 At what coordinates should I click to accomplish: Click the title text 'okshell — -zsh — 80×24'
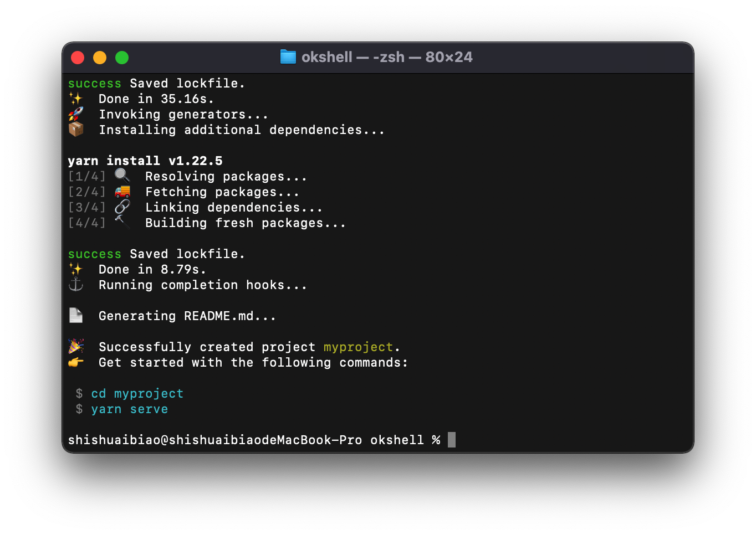(387, 57)
